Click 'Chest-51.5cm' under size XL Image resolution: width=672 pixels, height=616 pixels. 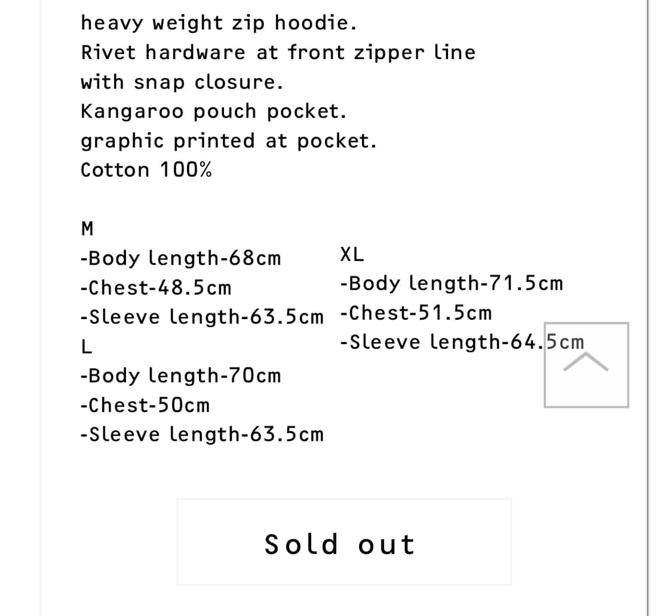[x=416, y=312]
